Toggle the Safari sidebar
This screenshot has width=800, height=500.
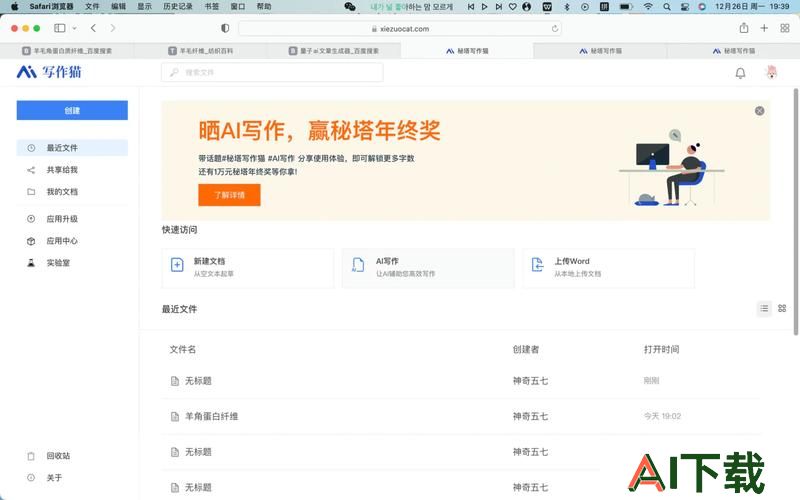click(x=60, y=28)
